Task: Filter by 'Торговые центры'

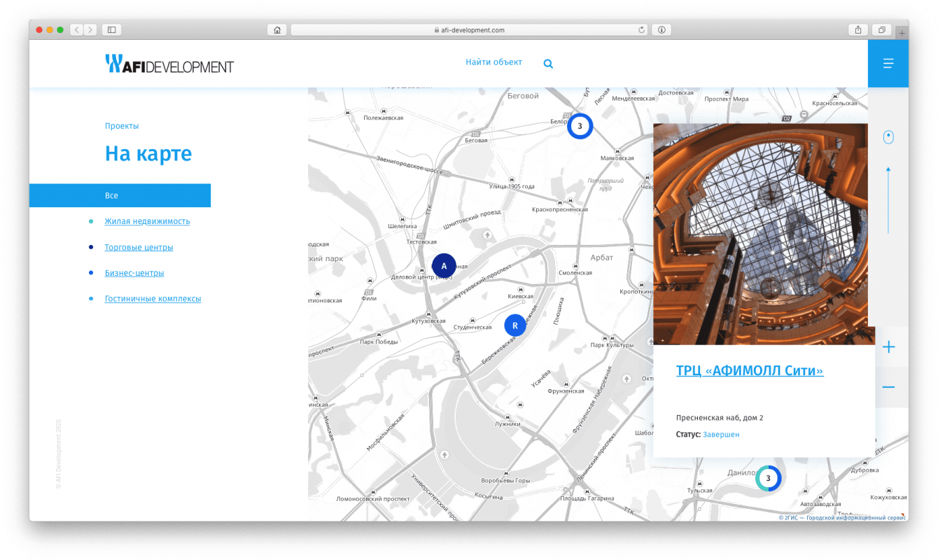Action: [x=139, y=247]
